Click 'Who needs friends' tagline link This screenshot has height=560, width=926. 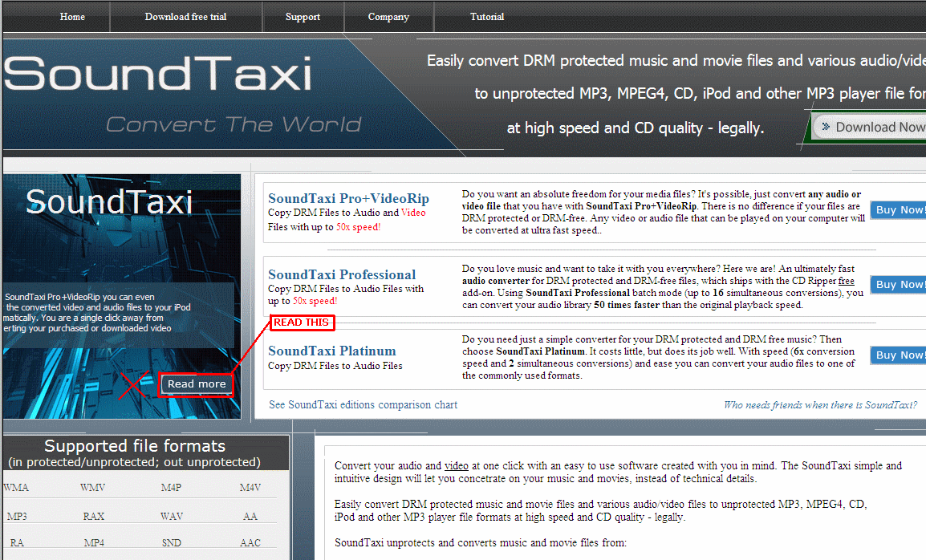(x=820, y=404)
